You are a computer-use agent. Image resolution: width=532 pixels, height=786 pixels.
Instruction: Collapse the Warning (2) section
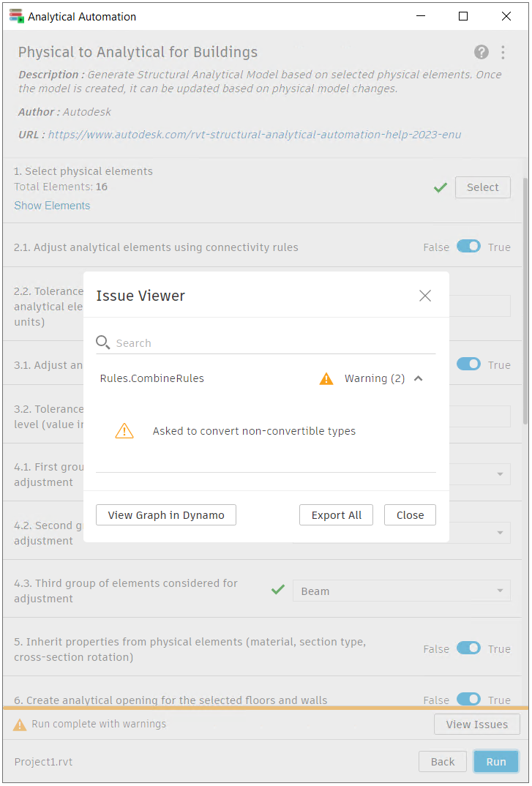click(x=418, y=378)
